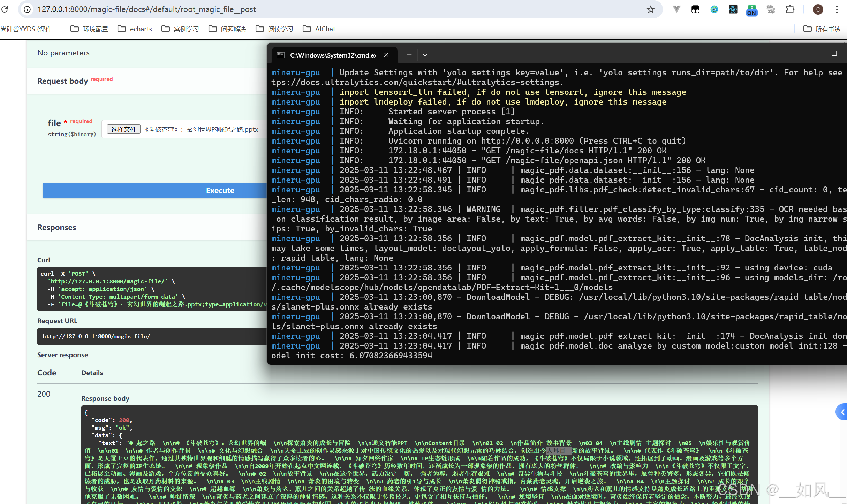Screen dimensions: 847x504
Task: Click the 选择文件 choose-file button
Action: [x=123, y=129]
